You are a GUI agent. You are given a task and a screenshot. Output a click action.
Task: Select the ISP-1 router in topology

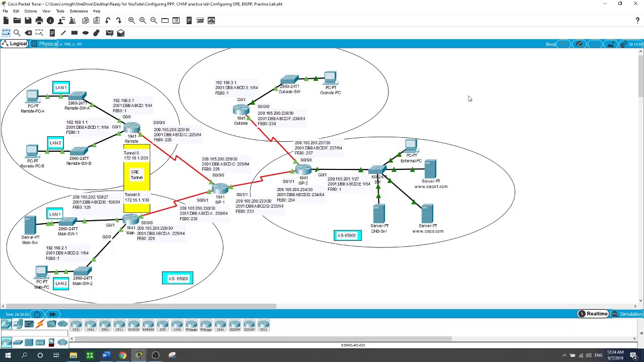pos(220,190)
